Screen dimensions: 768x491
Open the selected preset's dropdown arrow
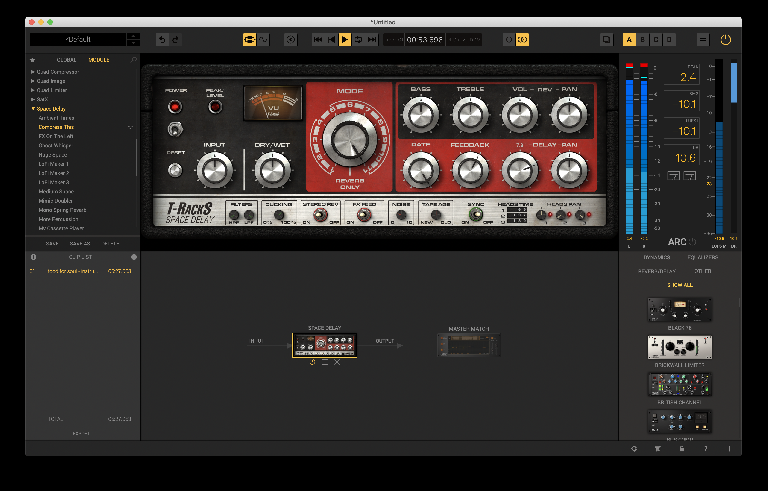(130, 127)
